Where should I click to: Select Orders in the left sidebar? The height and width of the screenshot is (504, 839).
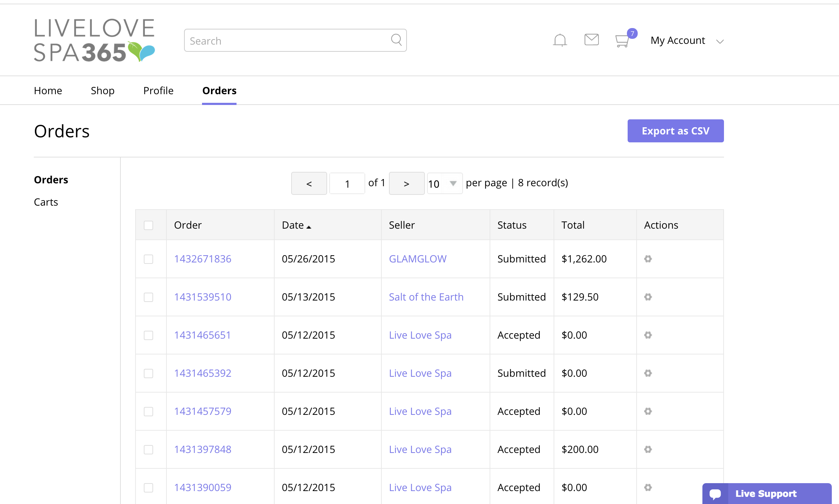(x=51, y=180)
